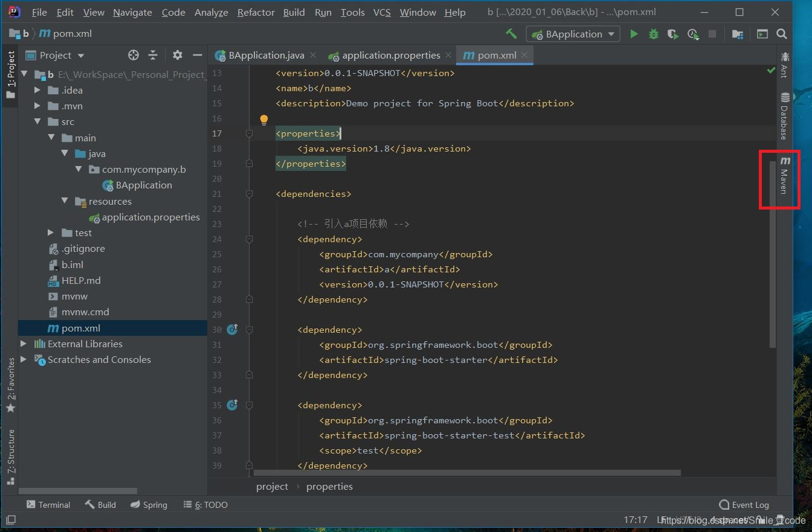Click the editor vertical scrollbar thumb
The width and height of the screenshot is (812, 532).
[x=773, y=254]
